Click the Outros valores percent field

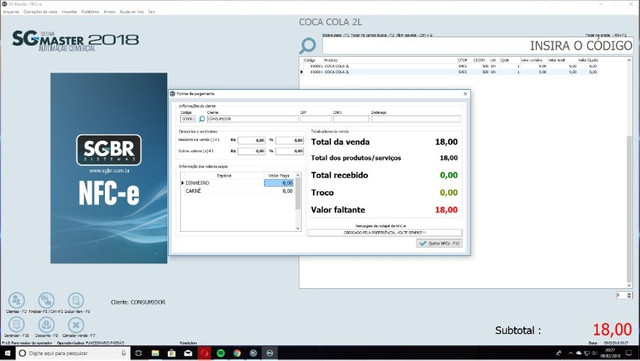(289, 151)
